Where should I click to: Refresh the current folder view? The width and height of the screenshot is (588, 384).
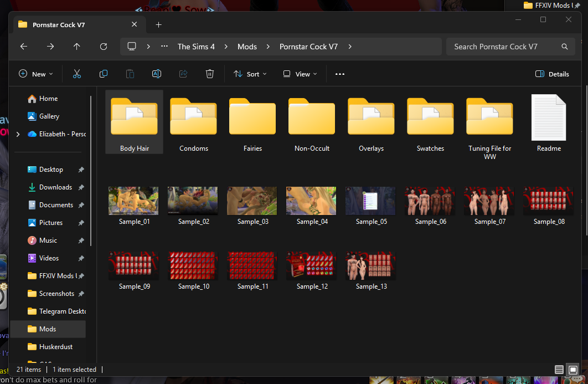(x=104, y=47)
